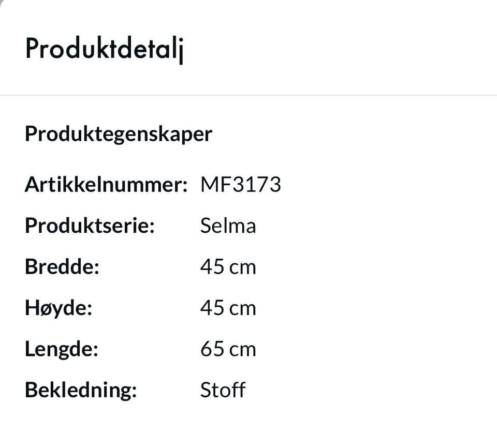Screen dimensions: 497x448
Task: Click the cm unit in Lengde row
Action: click(243, 350)
